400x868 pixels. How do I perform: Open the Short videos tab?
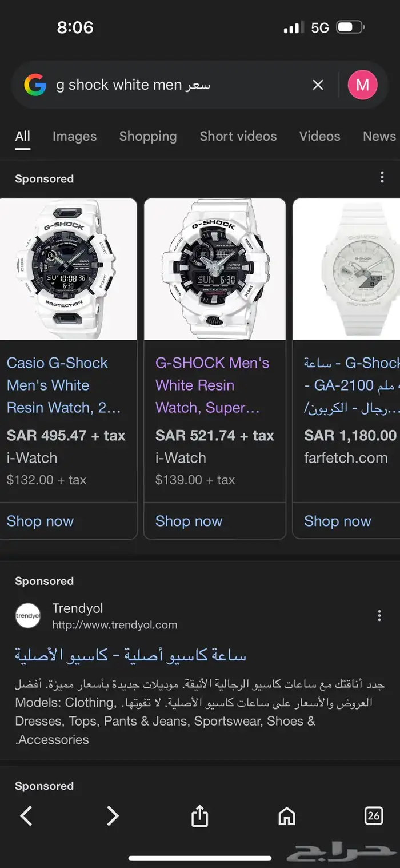click(238, 136)
